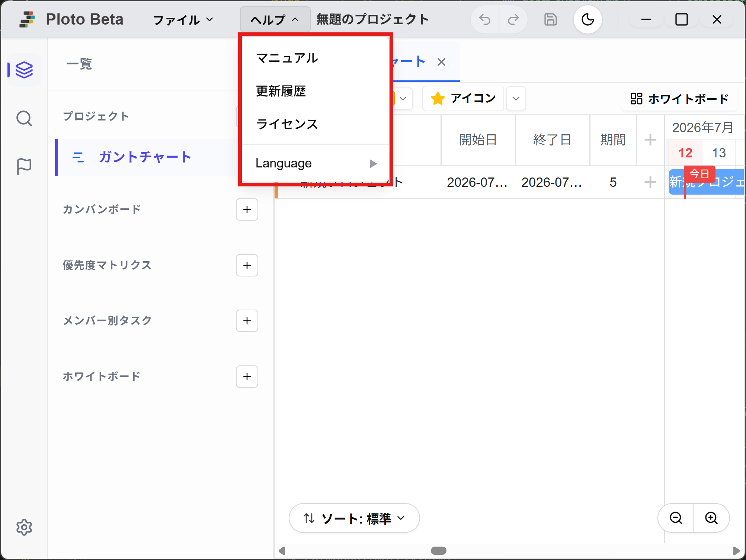Add column with plus in table header

[650, 140]
